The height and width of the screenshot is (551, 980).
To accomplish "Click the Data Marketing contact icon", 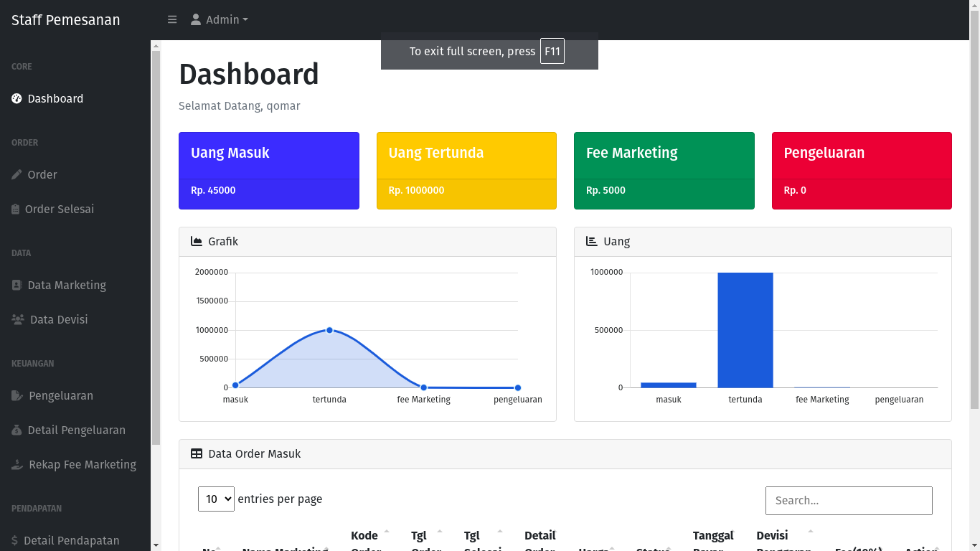I will [17, 286].
